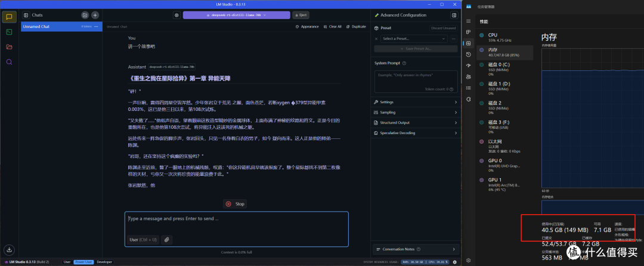This screenshot has width=644, height=266.
Task: Expand the Speculative Decoding section
Action: tap(416, 133)
